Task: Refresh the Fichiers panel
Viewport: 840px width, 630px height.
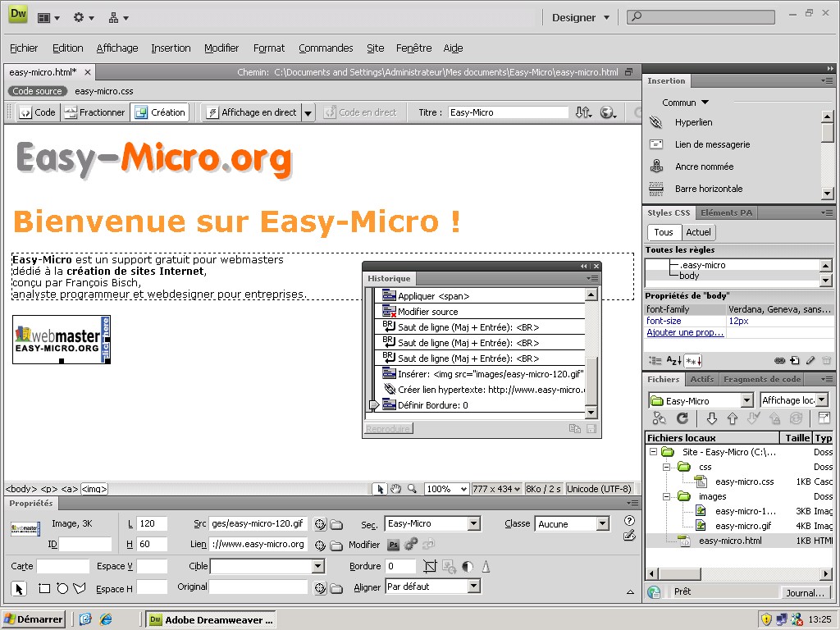Action: coord(682,418)
